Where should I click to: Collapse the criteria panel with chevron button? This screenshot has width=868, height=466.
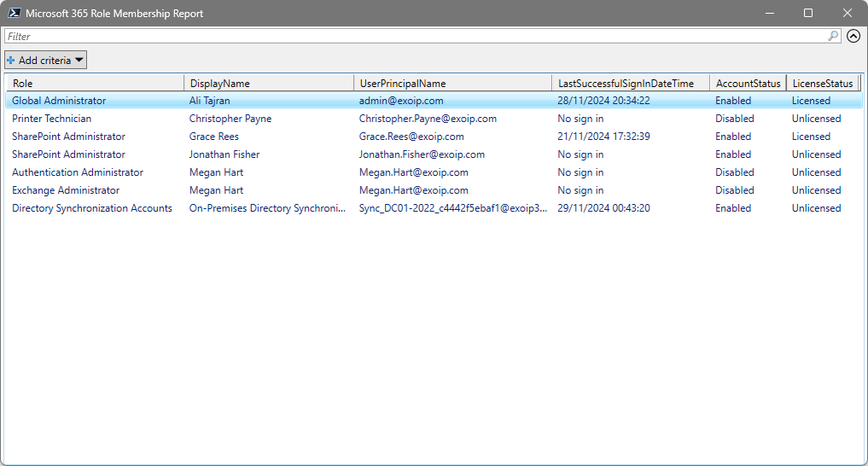[x=853, y=36]
